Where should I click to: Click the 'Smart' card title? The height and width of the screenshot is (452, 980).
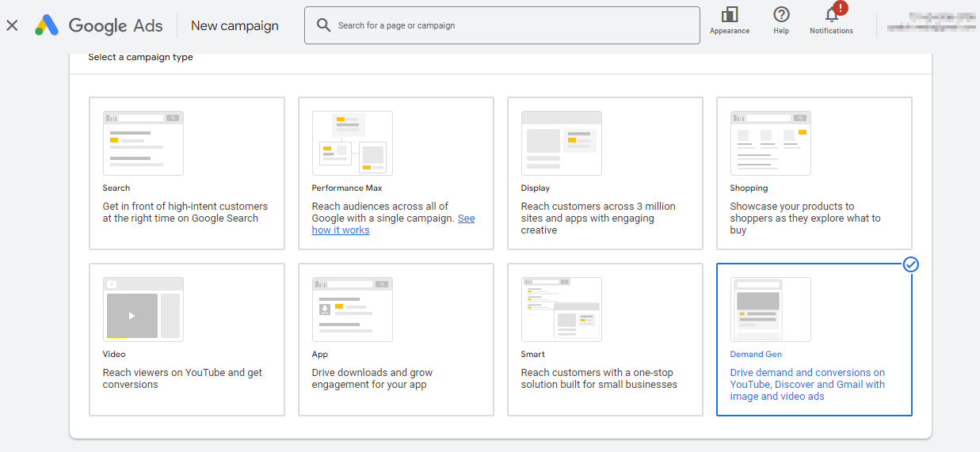pyautogui.click(x=533, y=355)
